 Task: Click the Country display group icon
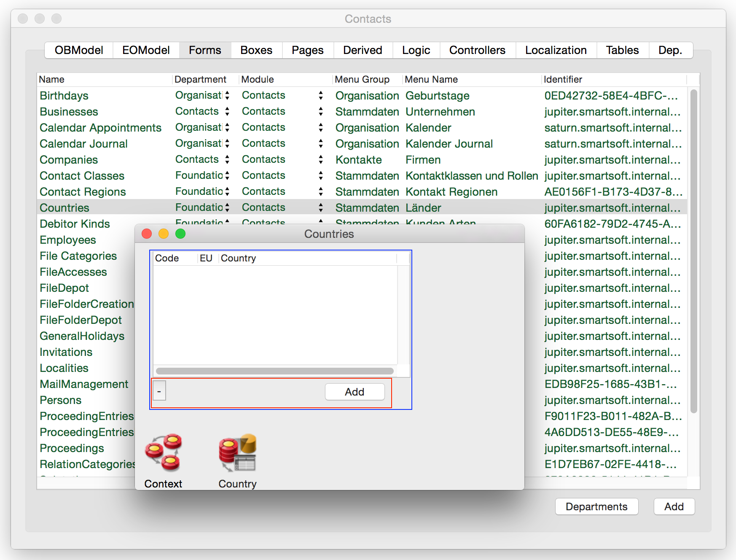pyautogui.click(x=237, y=453)
